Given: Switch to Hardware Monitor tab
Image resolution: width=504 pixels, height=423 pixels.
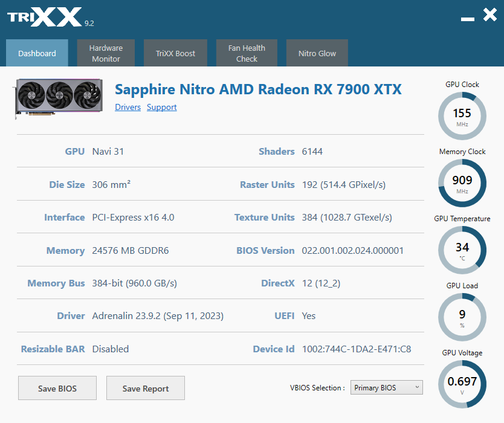Looking at the screenshot, I should (106, 53).
